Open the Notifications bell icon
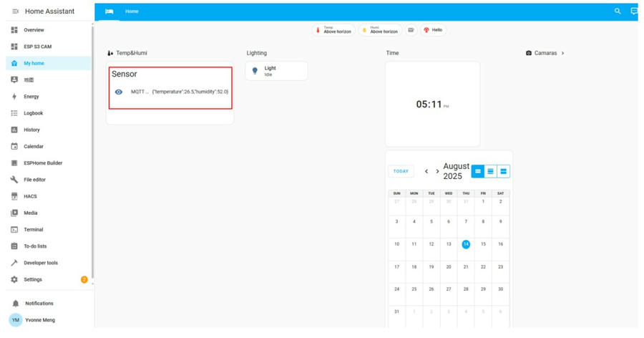644x338 pixels. click(x=16, y=304)
